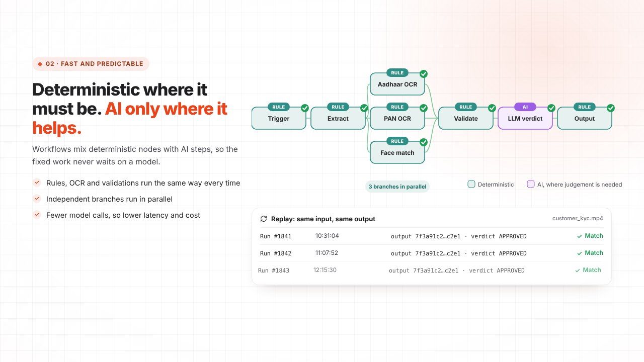
Task: Select the Output workflow node
Action: pos(585,118)
